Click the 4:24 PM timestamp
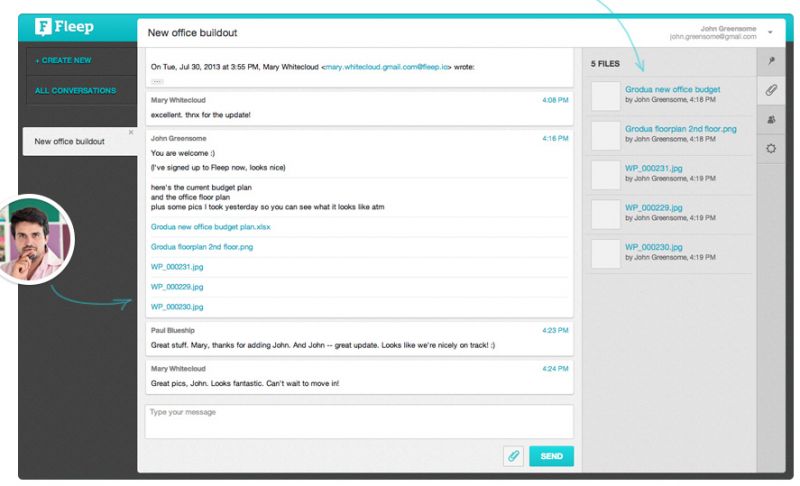The height and width of the screenshot is (486, 800). 555,369
